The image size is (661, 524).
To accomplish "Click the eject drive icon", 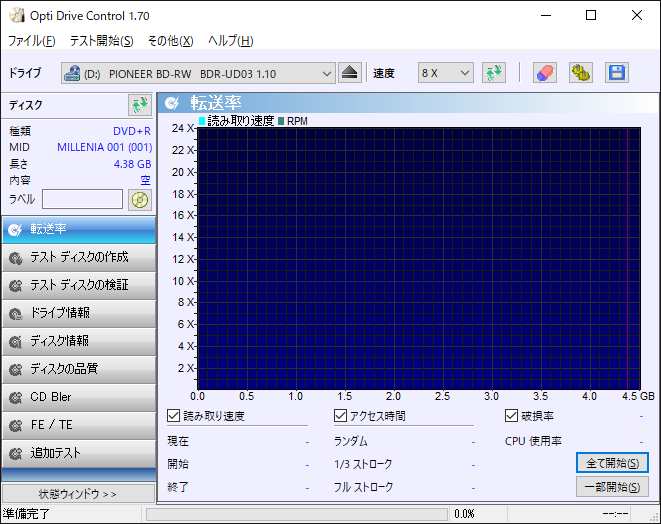I will [x=349, y=73].
